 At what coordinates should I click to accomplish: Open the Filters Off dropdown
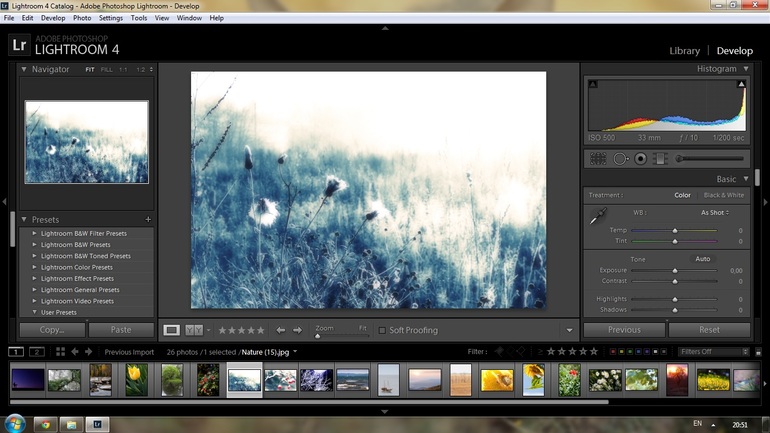[x=714, y=352]
